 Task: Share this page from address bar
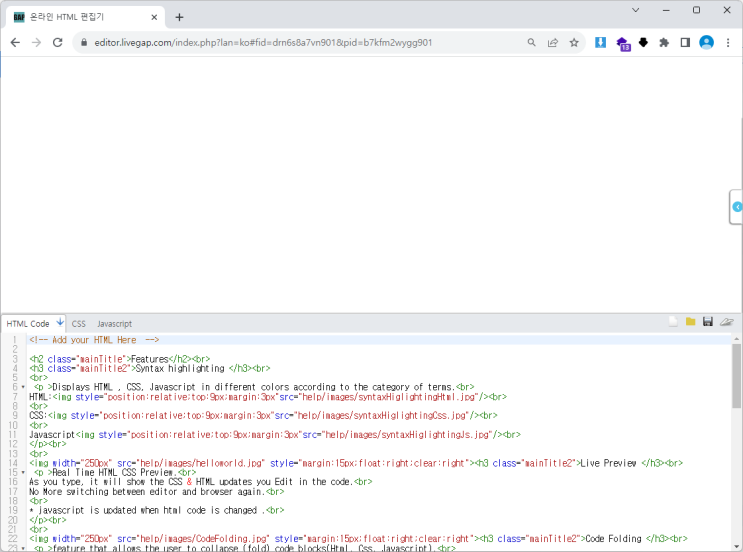[553, 43]
